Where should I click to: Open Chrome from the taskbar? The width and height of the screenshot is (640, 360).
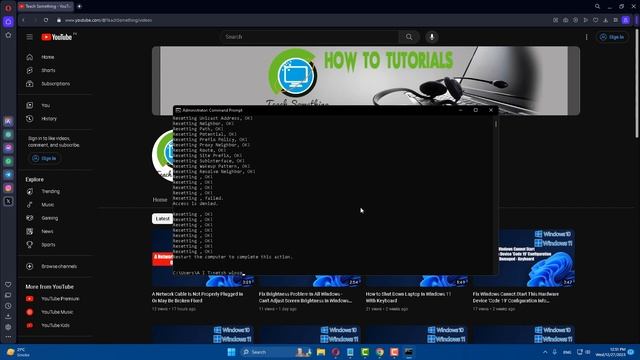point(380,352)
